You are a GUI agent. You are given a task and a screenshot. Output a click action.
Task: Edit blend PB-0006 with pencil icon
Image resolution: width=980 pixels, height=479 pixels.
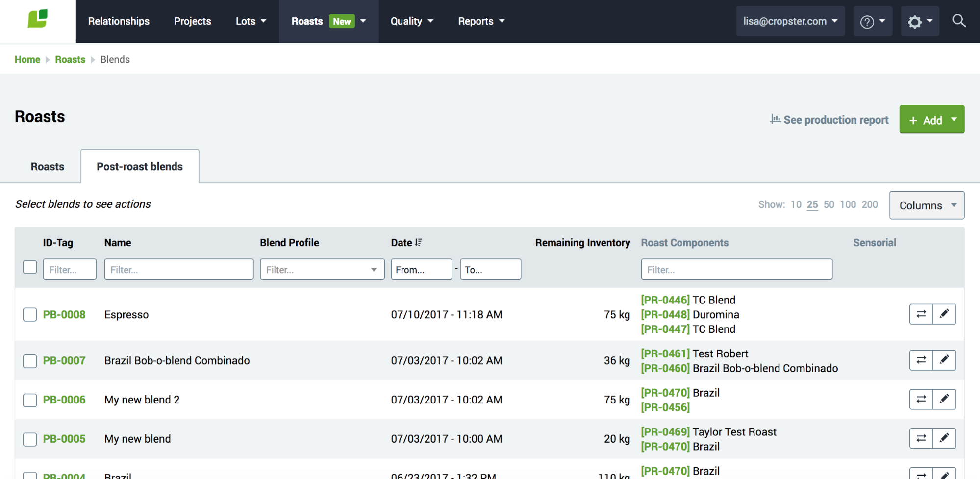[x=944, y=400]
